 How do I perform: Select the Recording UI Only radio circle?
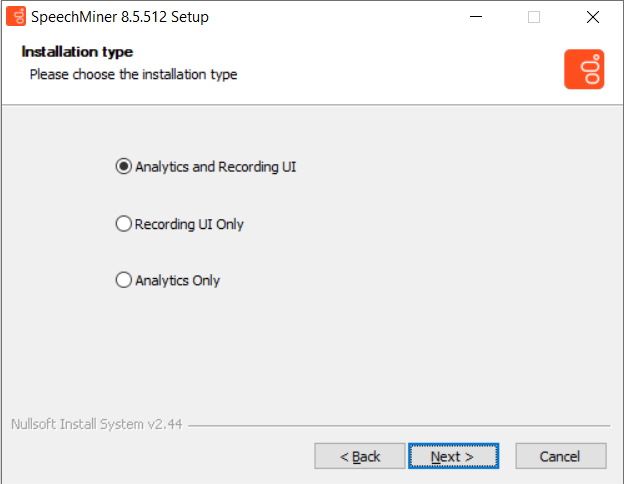(x=124, y=224)
